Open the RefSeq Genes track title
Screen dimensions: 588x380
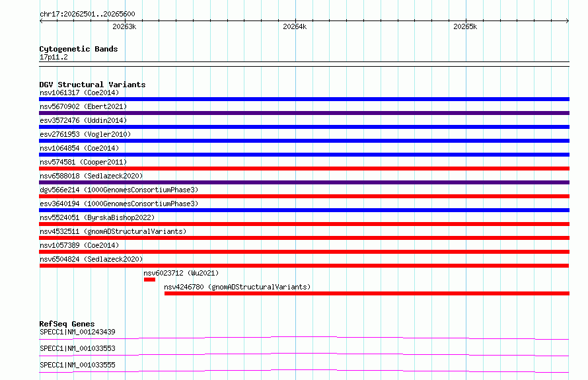[x=67, y=324]
